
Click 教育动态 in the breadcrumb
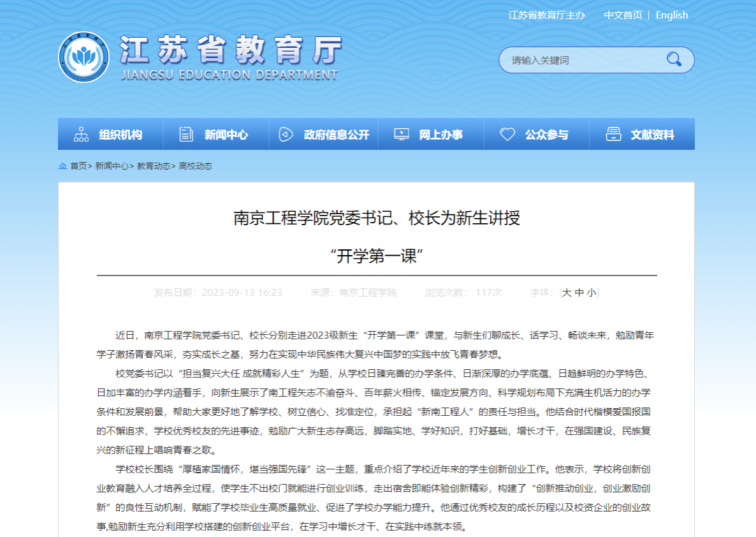[153, 166]
